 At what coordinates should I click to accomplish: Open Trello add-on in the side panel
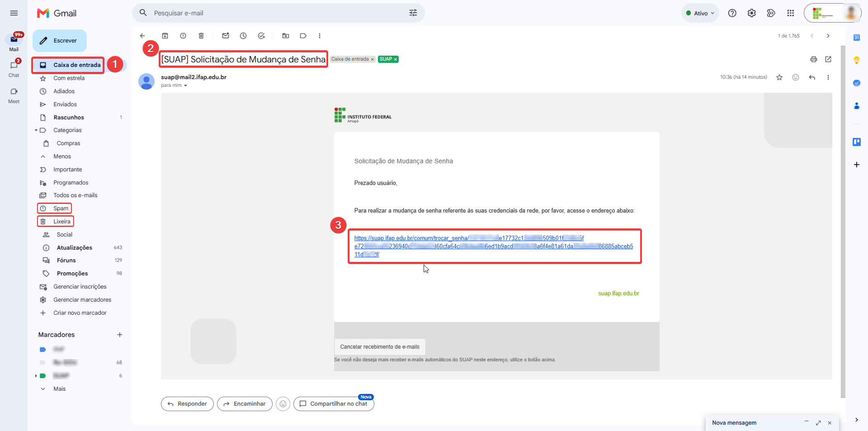click(x=856, y=142)
